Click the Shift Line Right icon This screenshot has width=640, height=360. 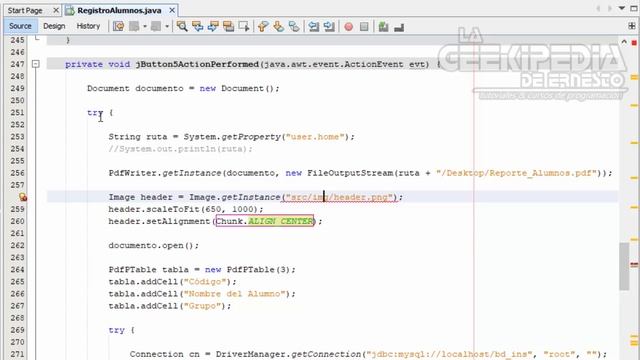(x=329, y=27)
